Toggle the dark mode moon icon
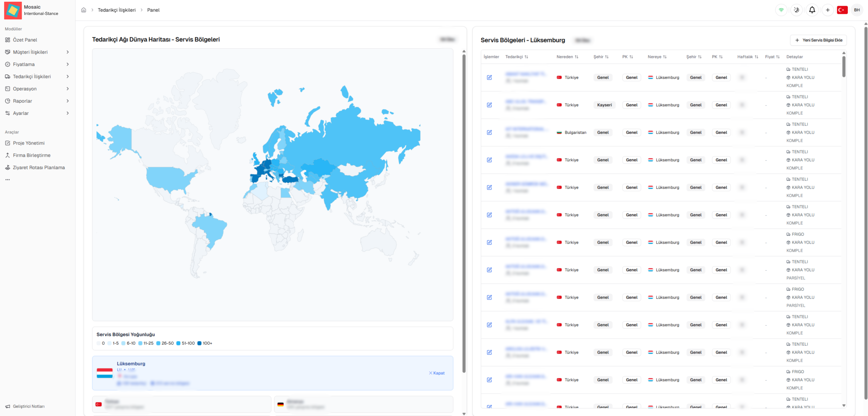Screen dimensions: 868x416 pyautogui.click(x=796, y=10)
